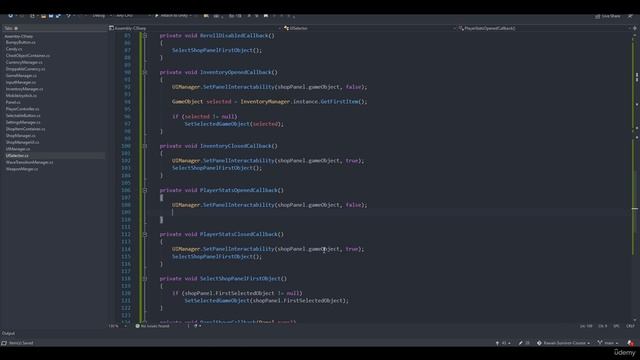
Task: Open InputManager.cs in the file list
Action: (20, 82)
